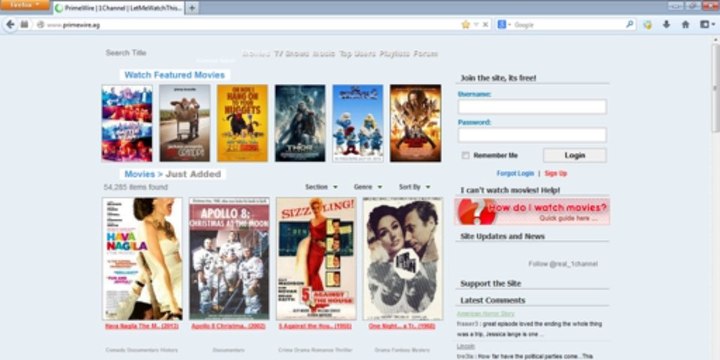Open Top Users in site navigation
This screenshot has height=360, width=720.
pos(357,54)
